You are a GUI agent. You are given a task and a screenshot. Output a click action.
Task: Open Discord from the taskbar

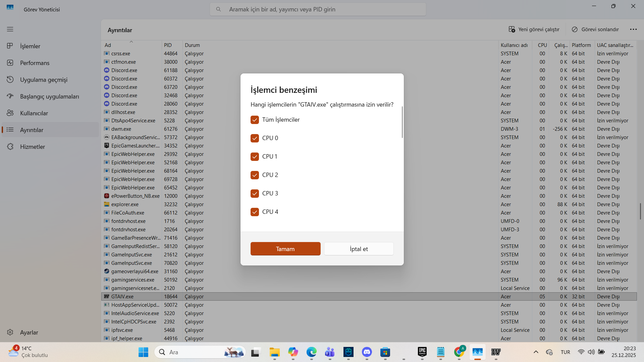367,352
